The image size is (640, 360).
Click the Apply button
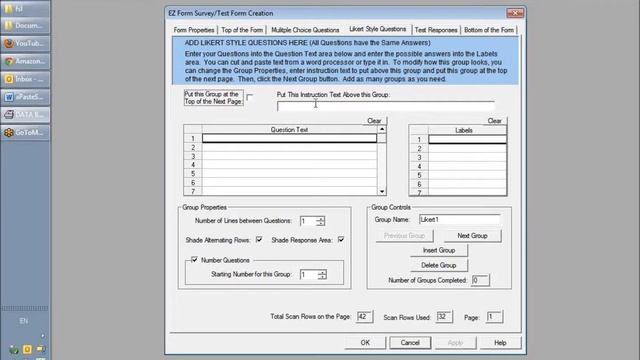[455, 342]
